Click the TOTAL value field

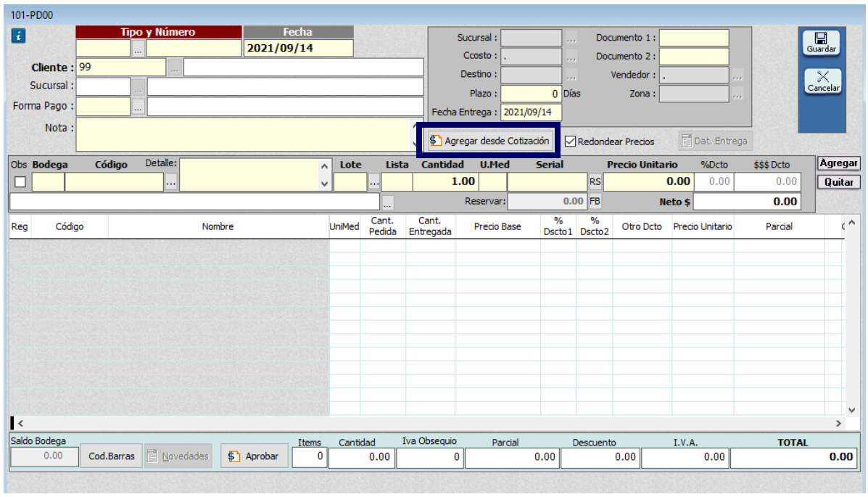tap(794, 457)
